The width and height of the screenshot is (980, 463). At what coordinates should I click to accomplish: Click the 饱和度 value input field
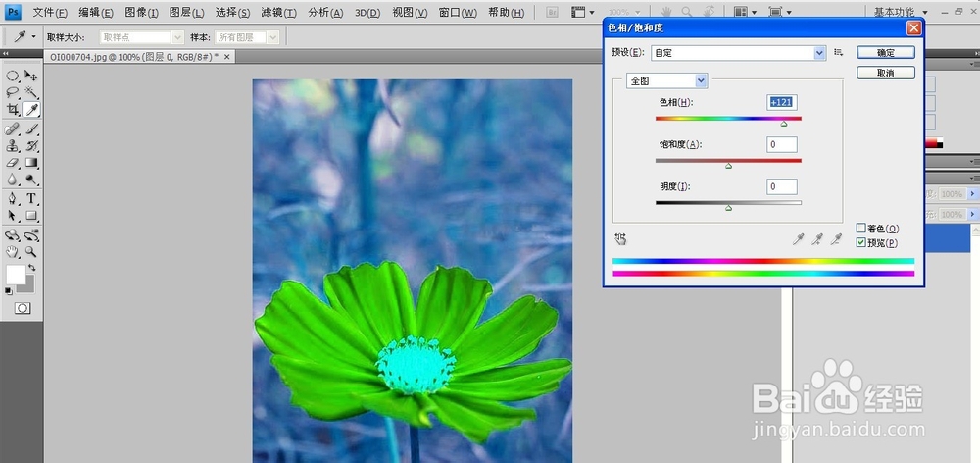pos(782,144)
